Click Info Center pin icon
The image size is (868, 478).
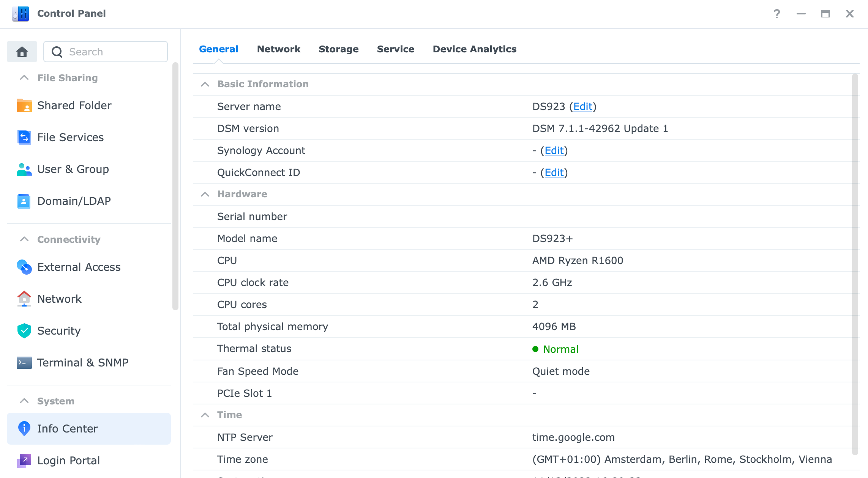tap(24, 429)
